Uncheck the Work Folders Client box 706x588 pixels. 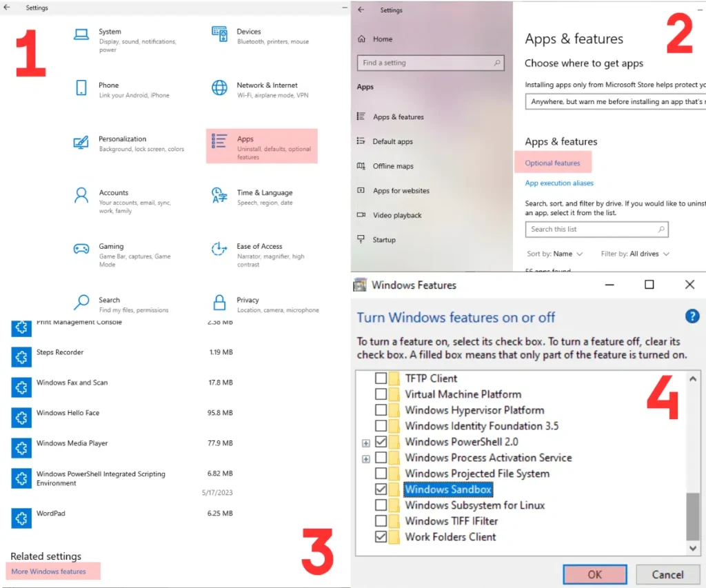coord(381,537)
